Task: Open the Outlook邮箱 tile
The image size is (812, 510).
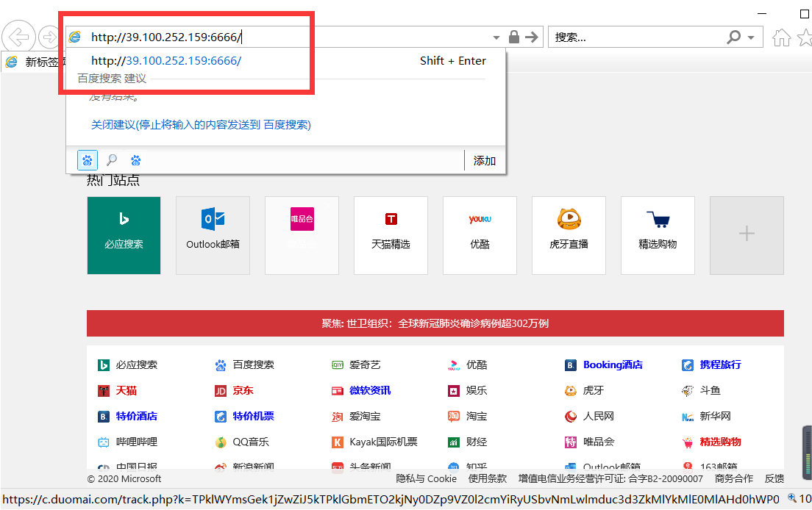Action: point(213,235)
